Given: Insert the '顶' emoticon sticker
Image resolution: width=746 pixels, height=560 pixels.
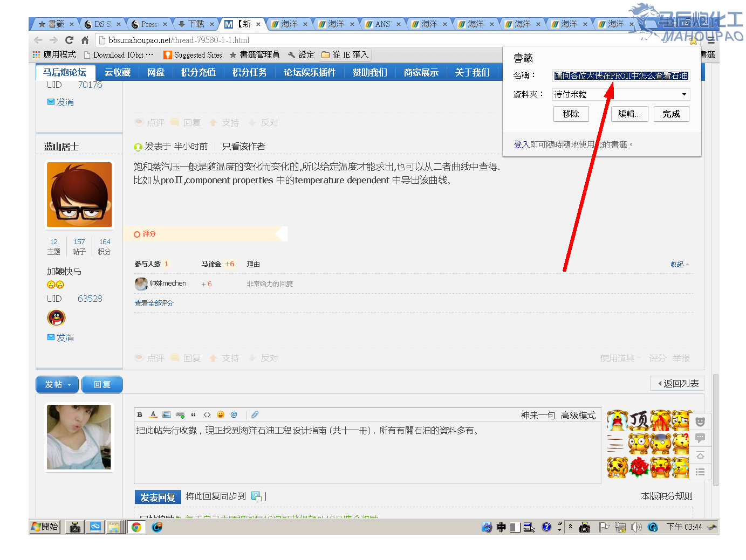Looking at the screenshot, I should (x=639, y=420).
